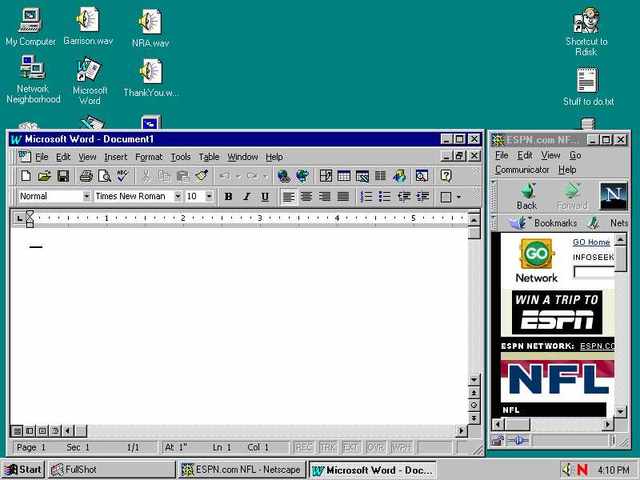Run the Spelling and Grammar check
Image resolution: width=640 pixels, height=480 pixels.
[x=122, y=176]
